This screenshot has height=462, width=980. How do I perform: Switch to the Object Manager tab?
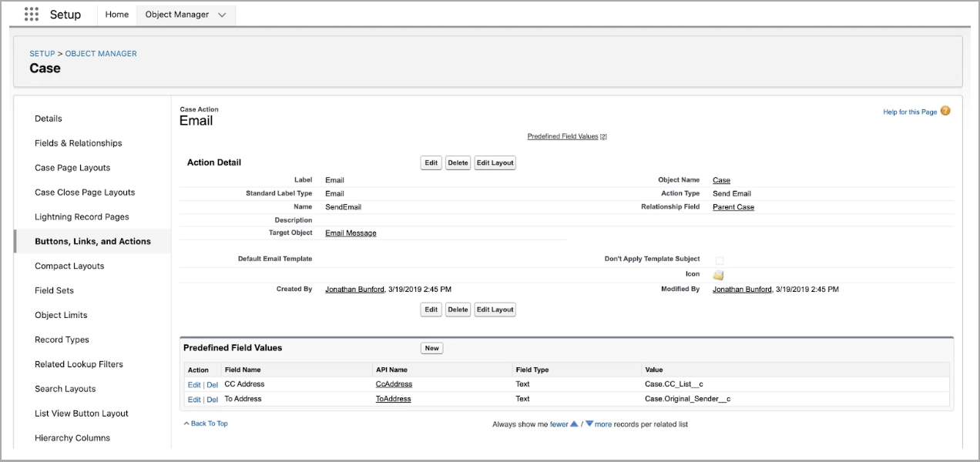(x=179, y=14)
